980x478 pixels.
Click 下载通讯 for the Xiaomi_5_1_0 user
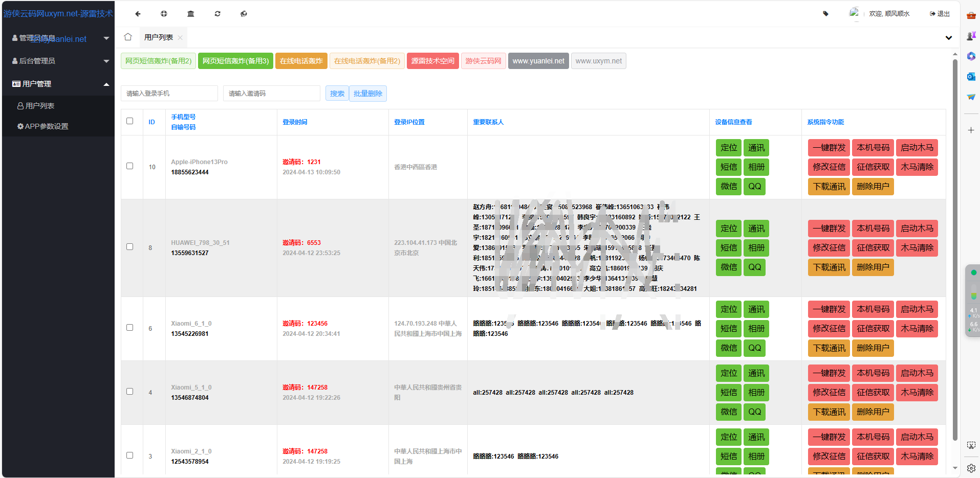tap(829, 412)
